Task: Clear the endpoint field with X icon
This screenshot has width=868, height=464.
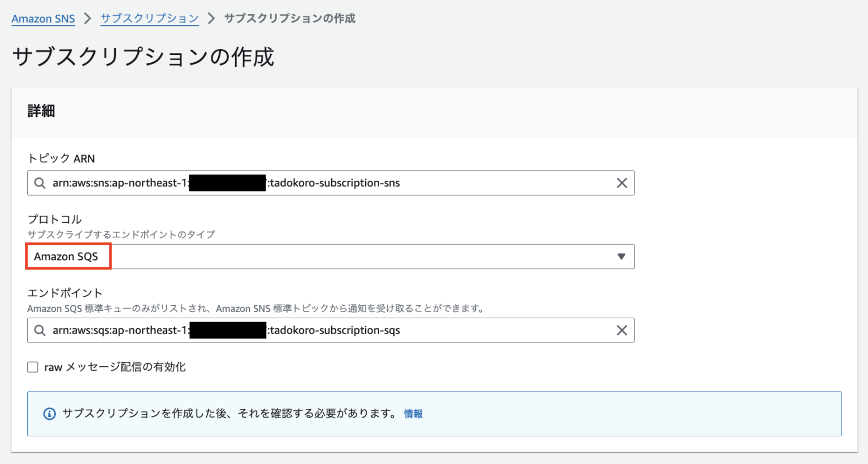Action: 622,331
